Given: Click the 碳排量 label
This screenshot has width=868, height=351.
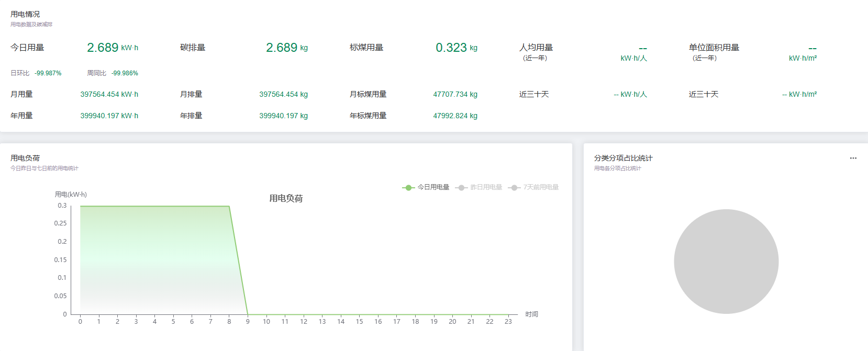Looking at the screenshot, I should pyautogui.click(x=193, y=48).
